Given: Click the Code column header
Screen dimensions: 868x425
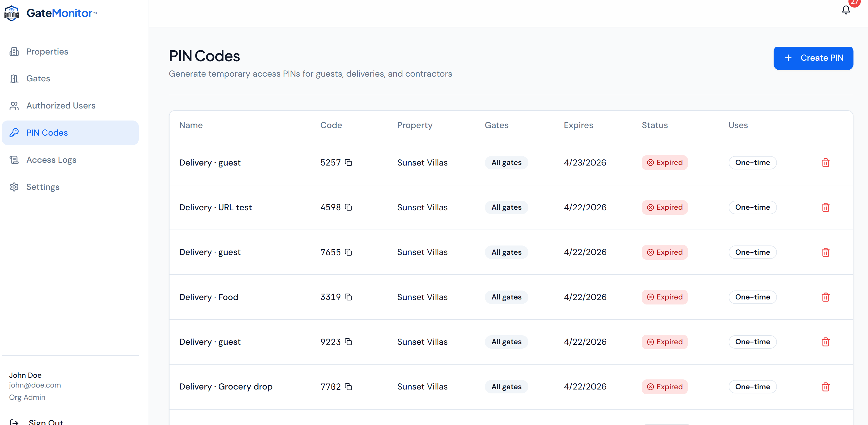Looking at the screenshot, I should click(x=331, y=125).
